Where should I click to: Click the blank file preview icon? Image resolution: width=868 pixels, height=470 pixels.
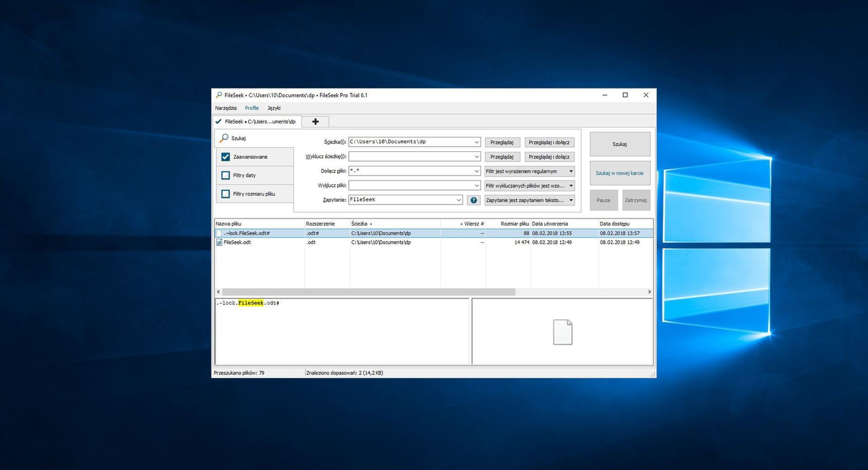[563, 332]
